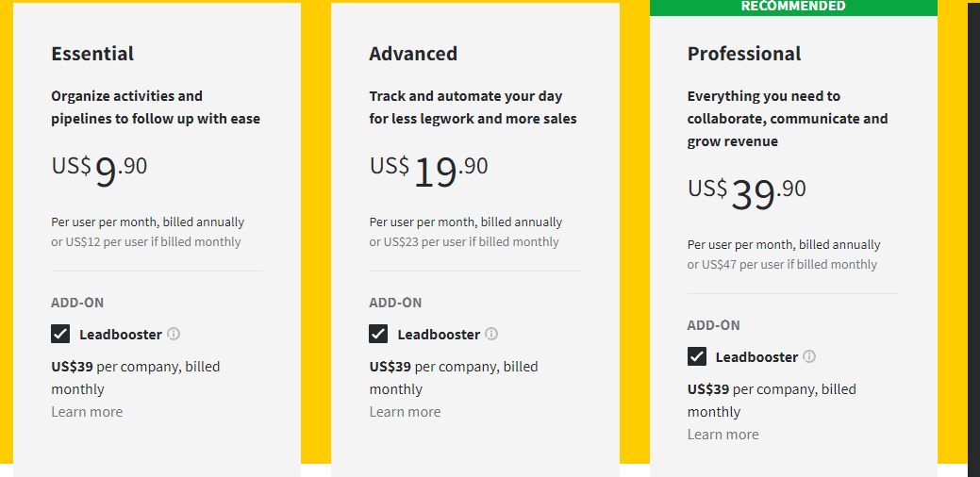The image size is (980, 477).
Task: Select the Advanced plan heading
Action: (x=413, y=54)
